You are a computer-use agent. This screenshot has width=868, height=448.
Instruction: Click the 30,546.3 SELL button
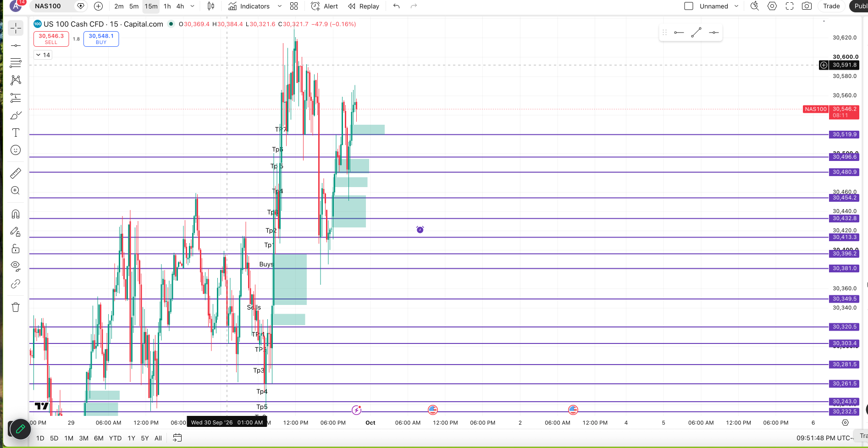[51, 39]
